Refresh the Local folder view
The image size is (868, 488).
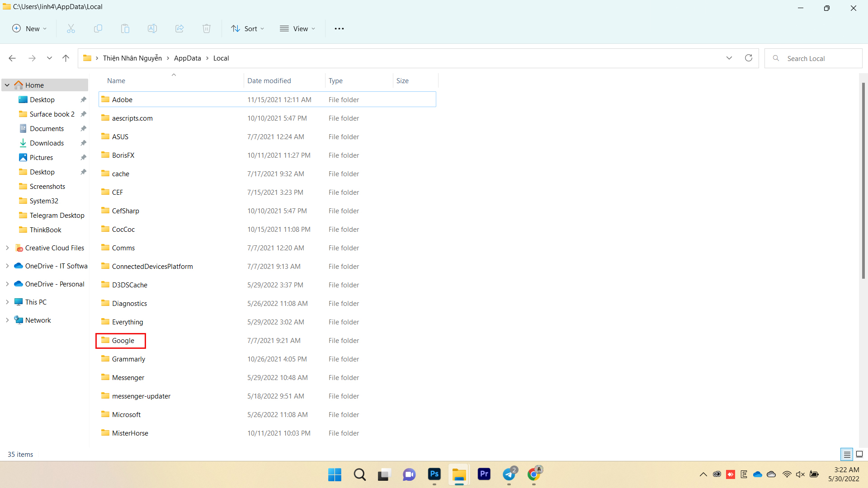(x=749, y=58)
